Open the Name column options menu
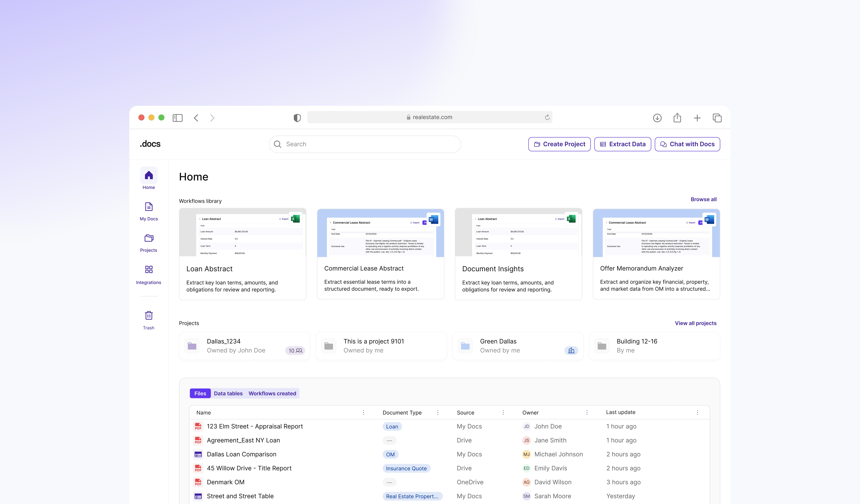 364,413
